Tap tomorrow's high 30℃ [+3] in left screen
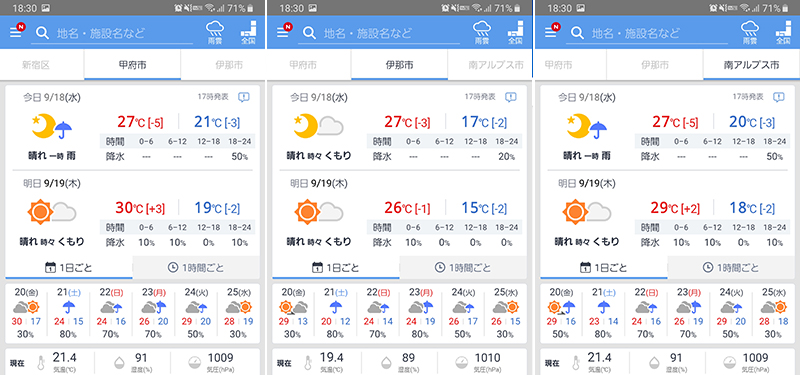Viewport: 800px width, 375px height. coord(140,208)
